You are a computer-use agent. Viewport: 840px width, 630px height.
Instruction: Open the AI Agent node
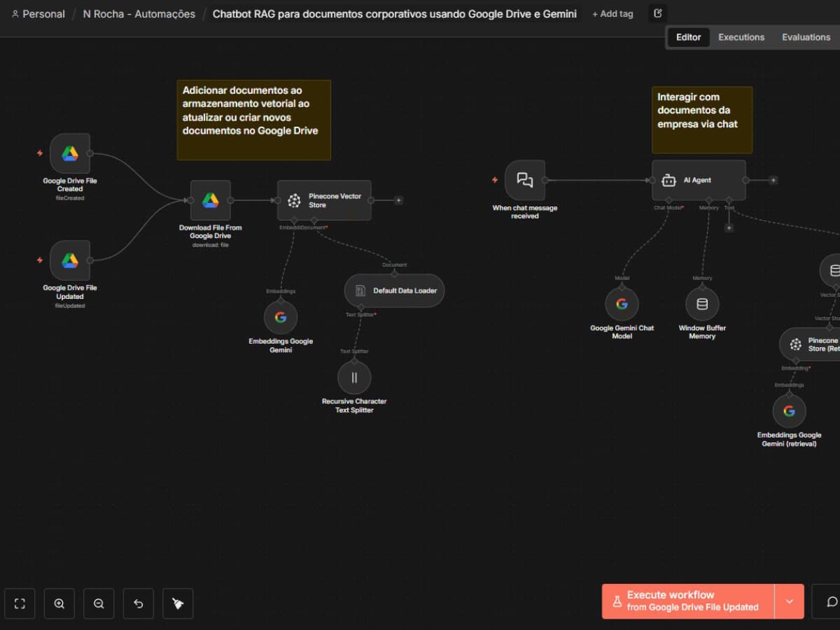pyautogui.click(x=699, y=179)
